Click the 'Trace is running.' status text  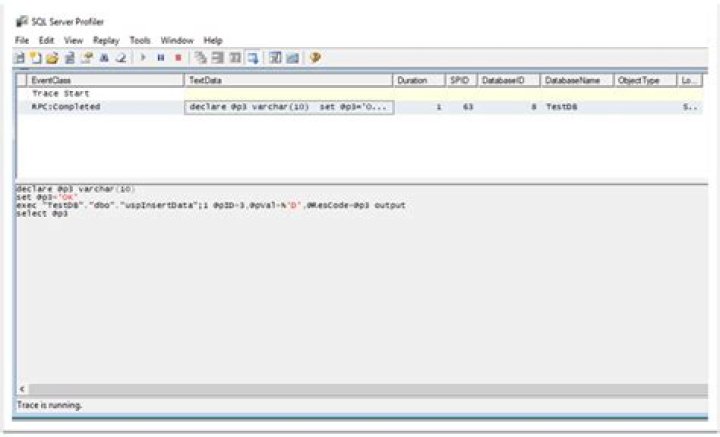[50, 405]
